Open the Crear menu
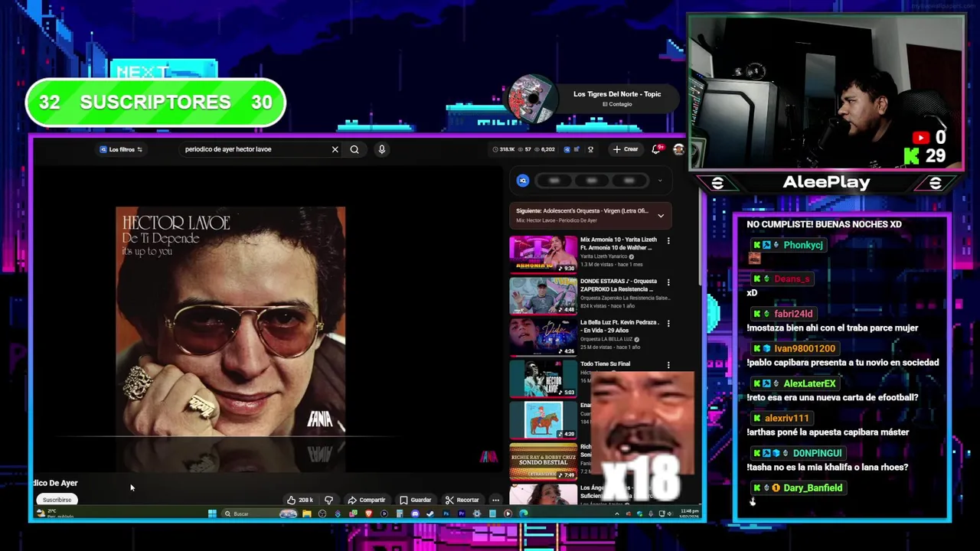Screen dimensions: 980x551 coord(626,149)
